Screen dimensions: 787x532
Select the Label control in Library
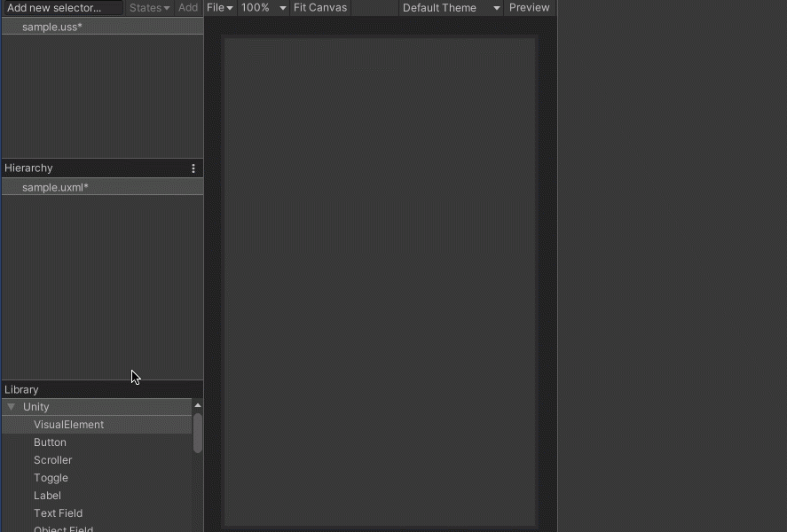[47, 496]
